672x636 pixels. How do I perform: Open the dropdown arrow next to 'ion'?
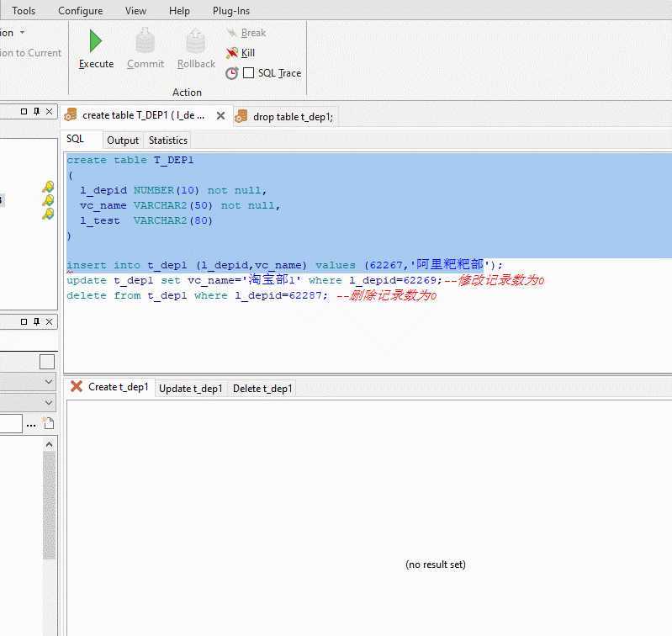(22, 33)
